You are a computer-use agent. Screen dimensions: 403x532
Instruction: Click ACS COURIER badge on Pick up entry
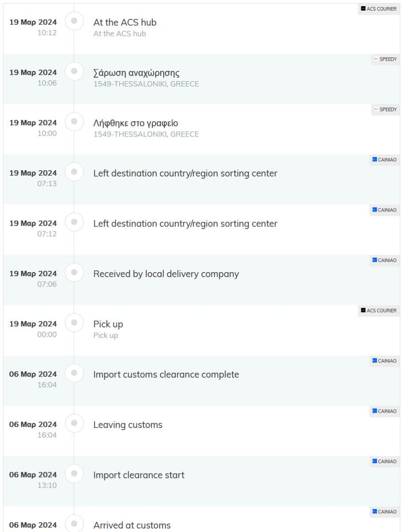pos(379,311)
